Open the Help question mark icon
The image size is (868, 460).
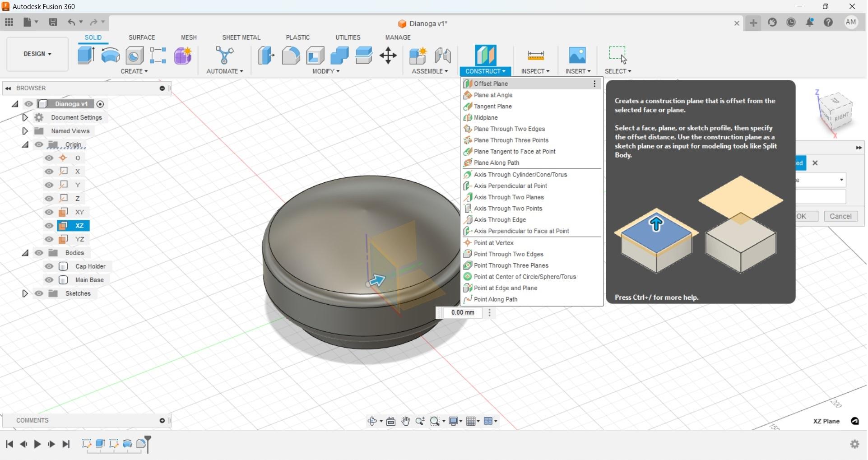click(828, 22)
